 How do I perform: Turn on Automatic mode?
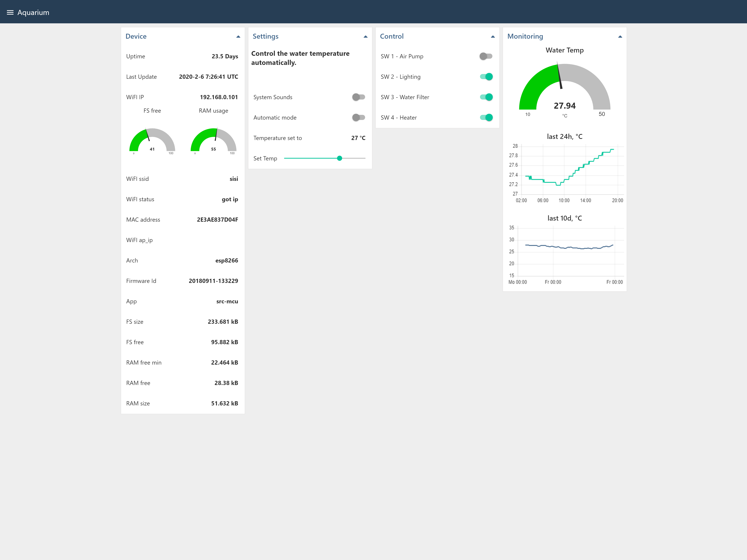[358, 117]
